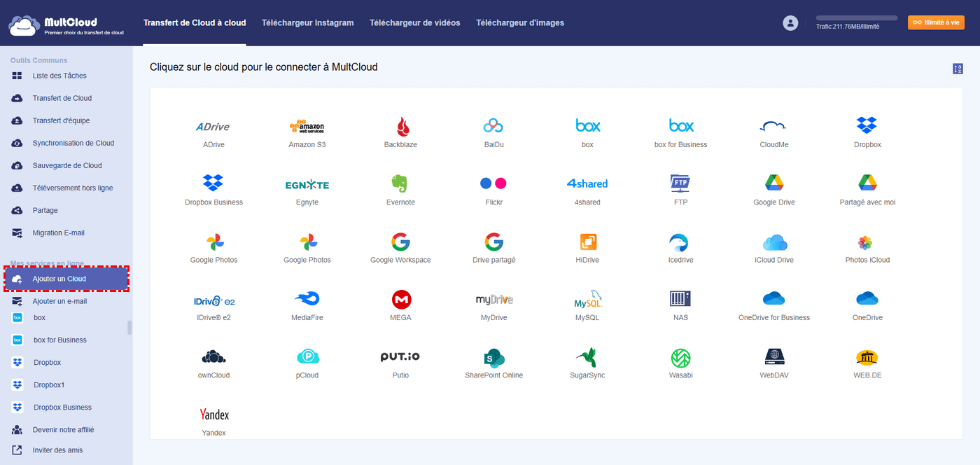Viewport: 980px width, 465px height.
Task: Select box for Business in cloud grid
Action: pyautogui.click(x=680, y=127)
